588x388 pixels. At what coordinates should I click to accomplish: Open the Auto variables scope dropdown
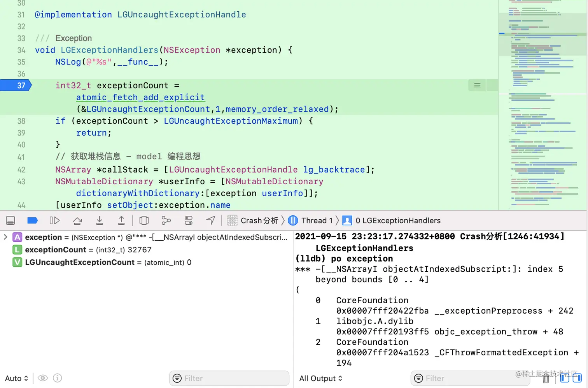(x=17, y=378)
